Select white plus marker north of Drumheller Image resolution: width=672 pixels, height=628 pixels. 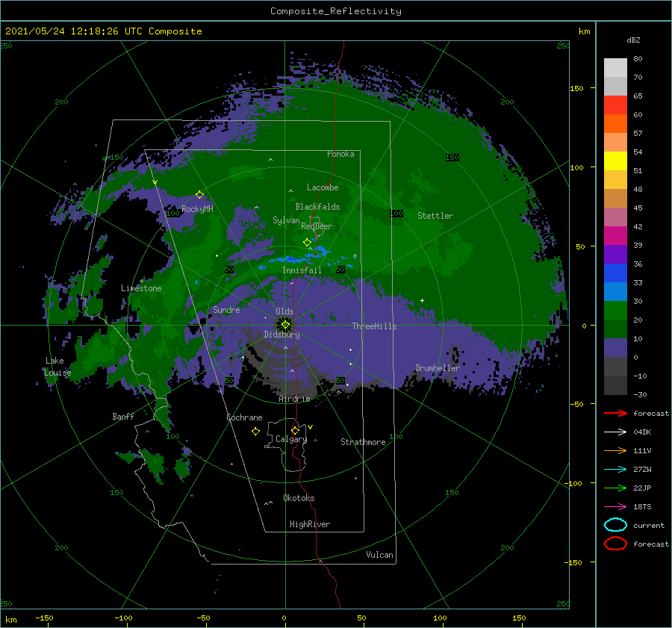(x=422, y=300)
